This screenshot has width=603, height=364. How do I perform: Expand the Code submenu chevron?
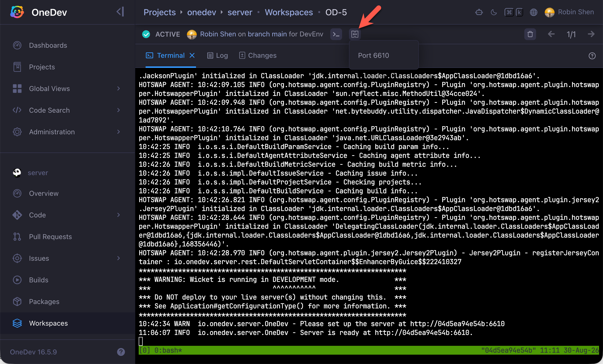click(x=119, y=215)
